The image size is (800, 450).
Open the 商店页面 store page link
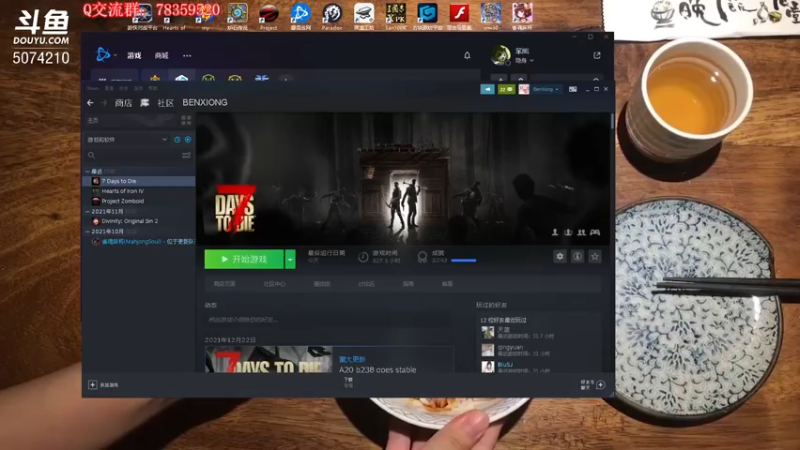(224, 284)
